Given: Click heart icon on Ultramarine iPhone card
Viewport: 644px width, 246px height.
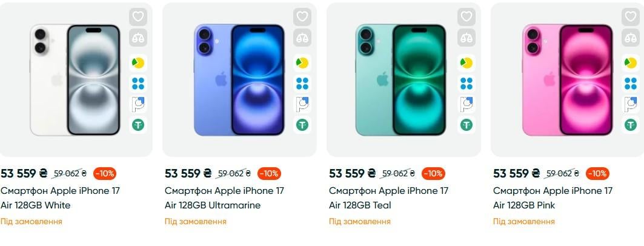Looking at the screenshot, I should tap(302, 17).
